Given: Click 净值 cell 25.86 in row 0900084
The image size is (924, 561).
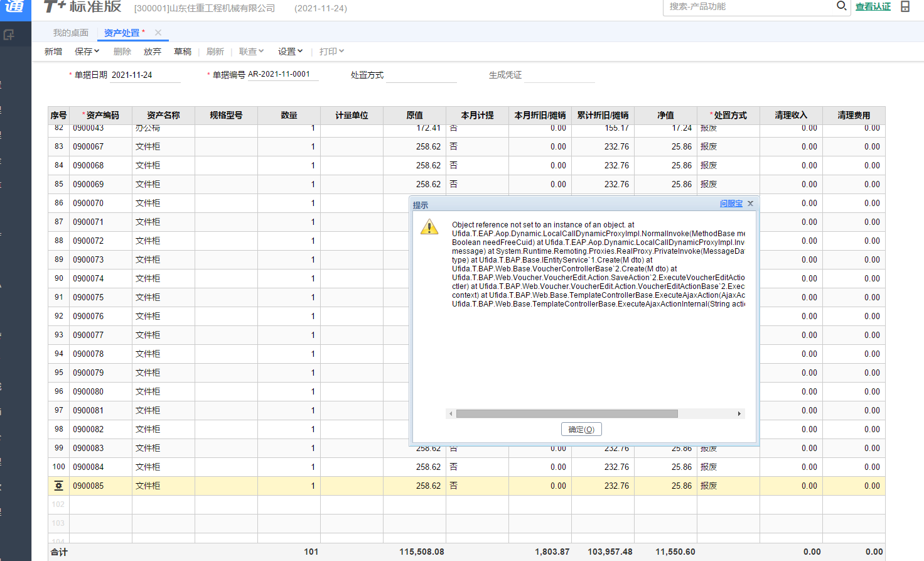Looking at the screenshot, I should pos(666,467).
